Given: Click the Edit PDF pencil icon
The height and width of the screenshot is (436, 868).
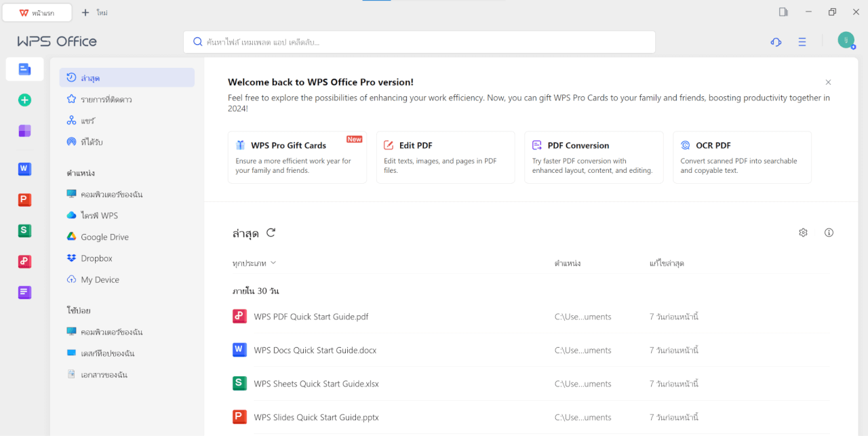Looking at the screenshot, I should point(389,145).
